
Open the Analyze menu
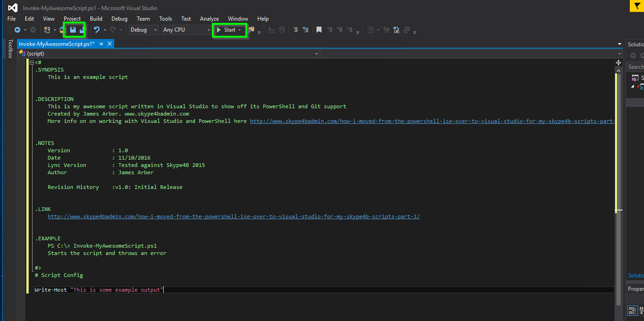click(x=209, y=19)
